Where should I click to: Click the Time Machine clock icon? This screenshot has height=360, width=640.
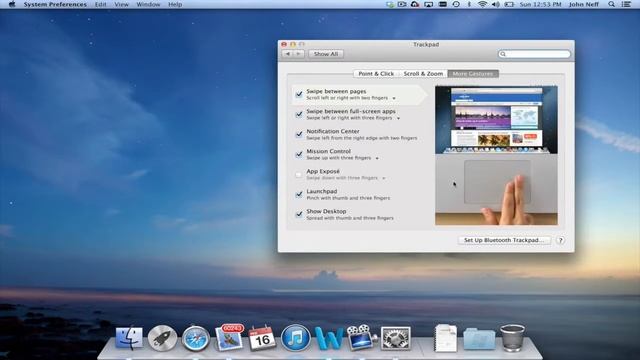point(456,4)
